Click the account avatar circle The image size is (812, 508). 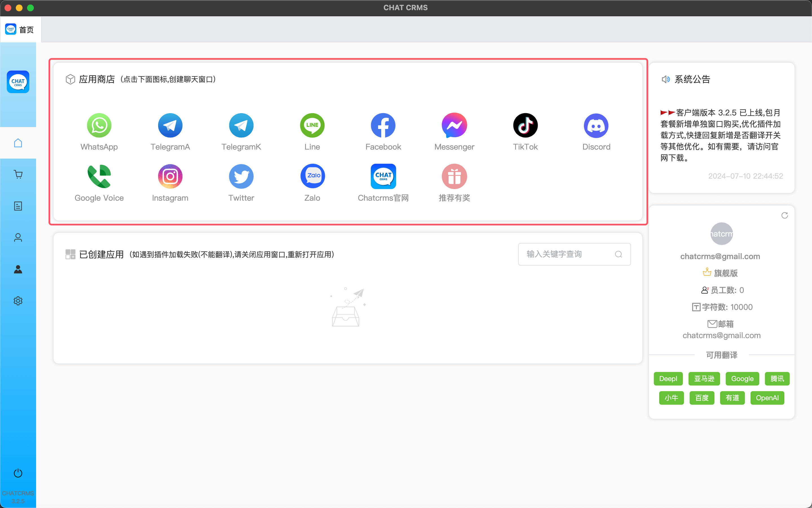pos(721,234)
